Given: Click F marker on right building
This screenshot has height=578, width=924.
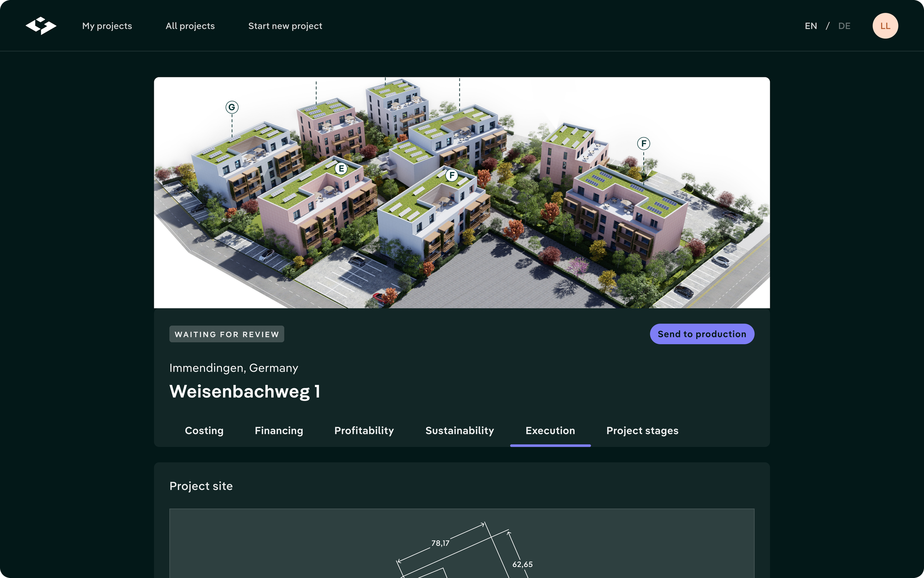Looking at the screenshot, I should point(643,143).
